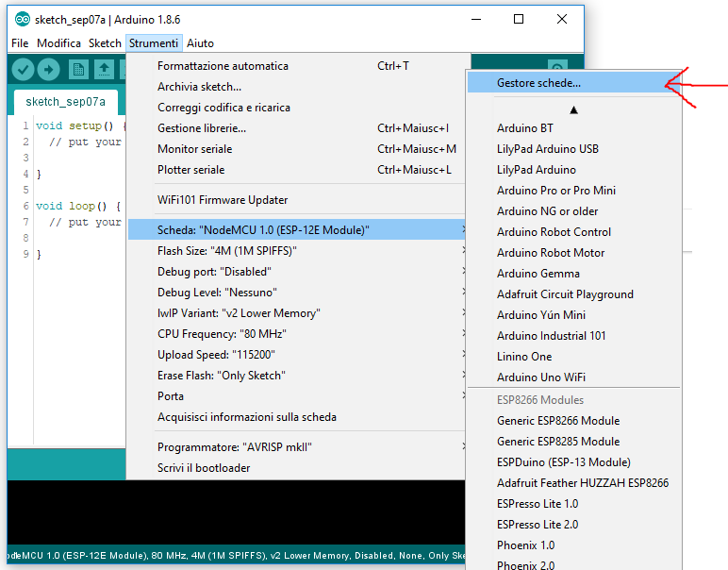Choose Scrivi il bootloader
Viewport: 728px width, 570px height.
coord(296,468)
